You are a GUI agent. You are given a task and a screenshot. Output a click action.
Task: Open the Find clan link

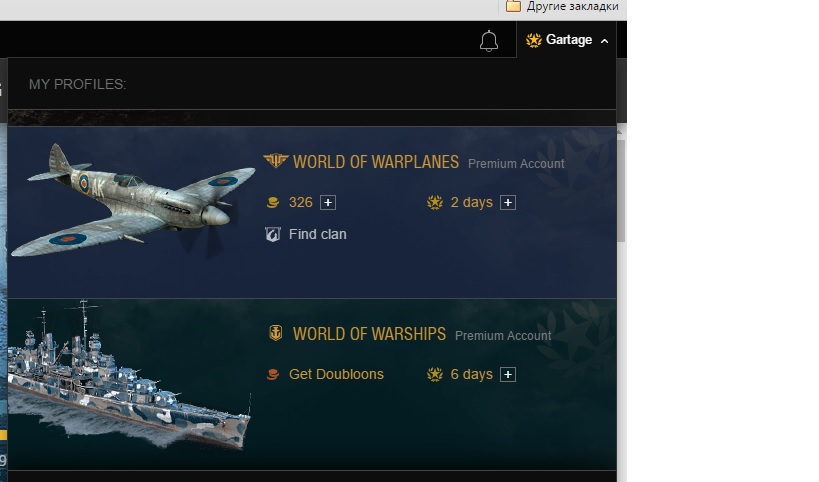318,234
